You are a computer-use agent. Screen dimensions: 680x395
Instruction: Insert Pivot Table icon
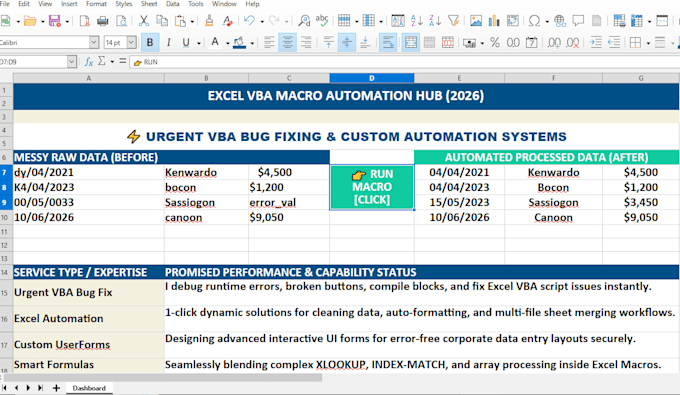513,20
